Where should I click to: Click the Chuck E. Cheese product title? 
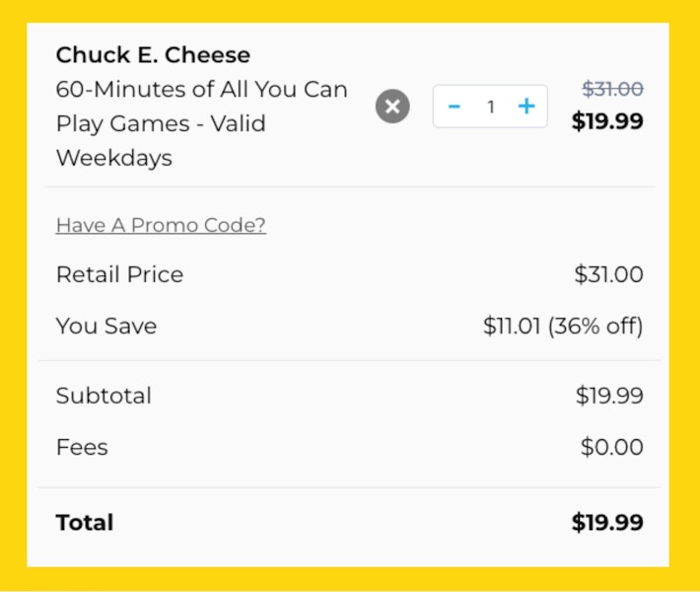tap(153, 55)
